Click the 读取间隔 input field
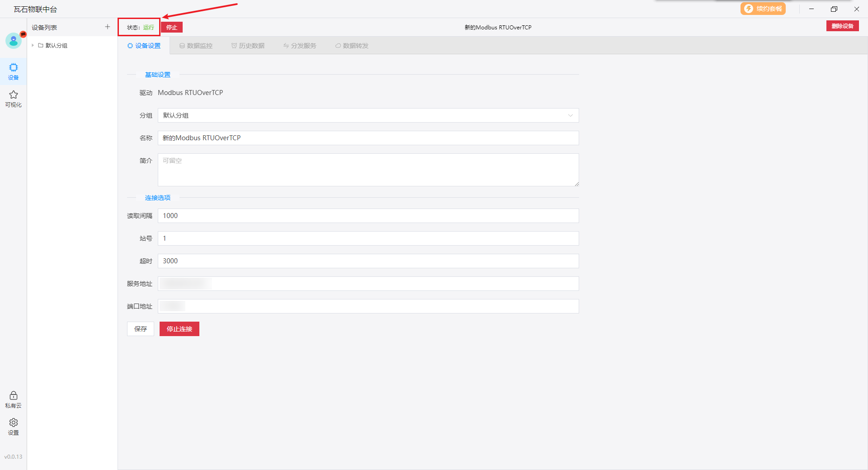Viewport: 868px width, 470px height. coord(368,216)
